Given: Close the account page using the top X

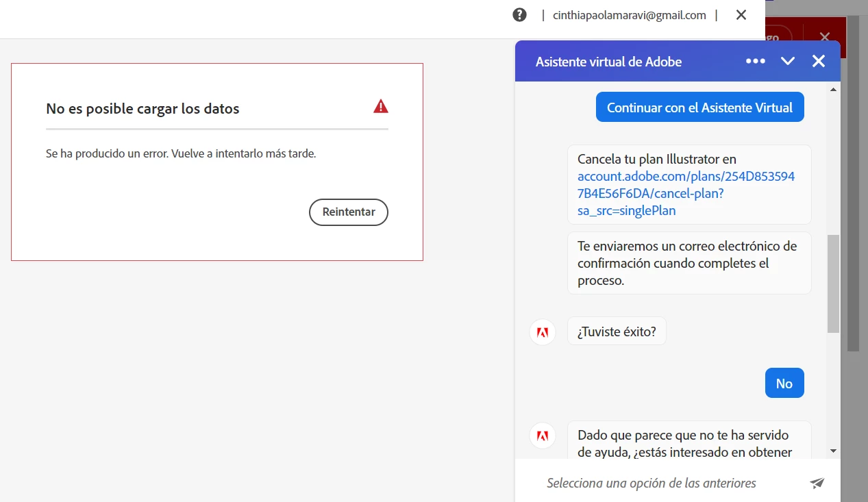Looking at the screenshot, I should 741,15.
